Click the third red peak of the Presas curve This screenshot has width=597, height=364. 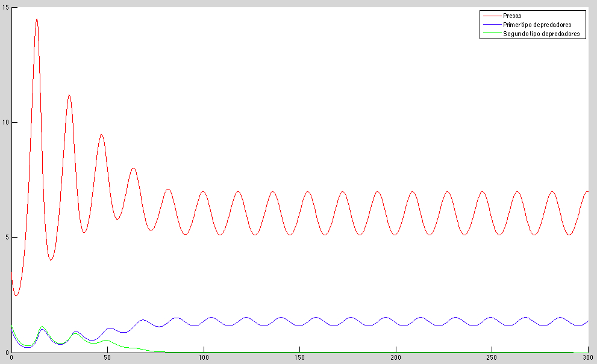(101, 135)
